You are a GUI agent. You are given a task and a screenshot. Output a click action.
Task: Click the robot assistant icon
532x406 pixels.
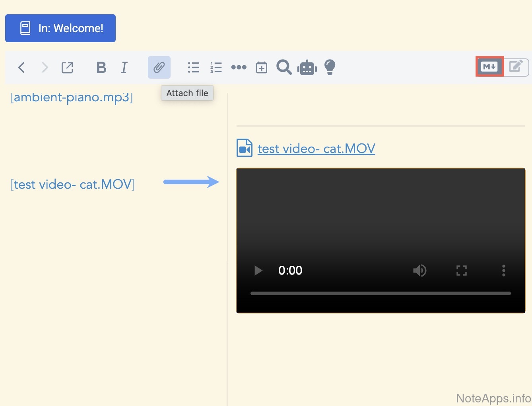pos(307,68)
